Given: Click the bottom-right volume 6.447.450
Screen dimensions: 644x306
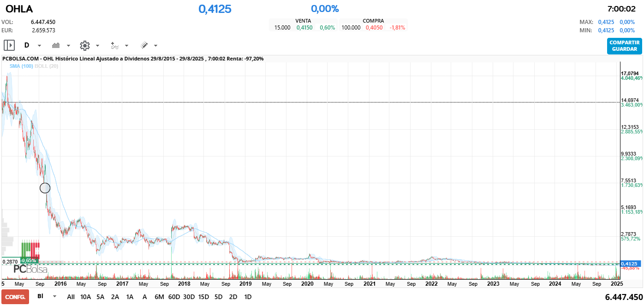Looking at the screenshot, I should [624, 297].
